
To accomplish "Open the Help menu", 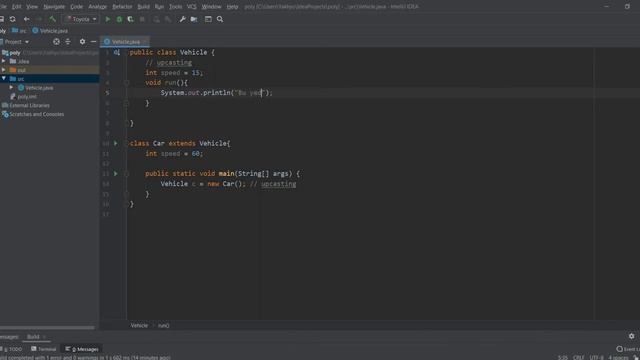I will point(232,7).
